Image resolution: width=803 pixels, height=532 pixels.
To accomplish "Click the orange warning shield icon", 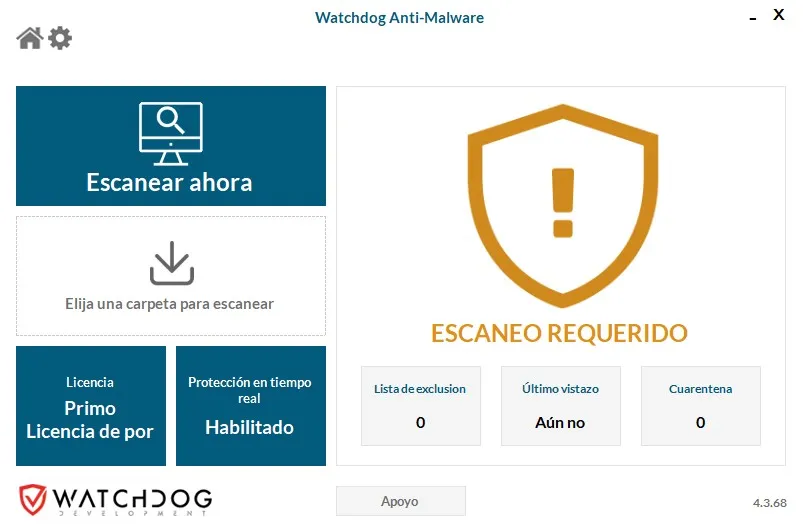I will coord(562,205).
